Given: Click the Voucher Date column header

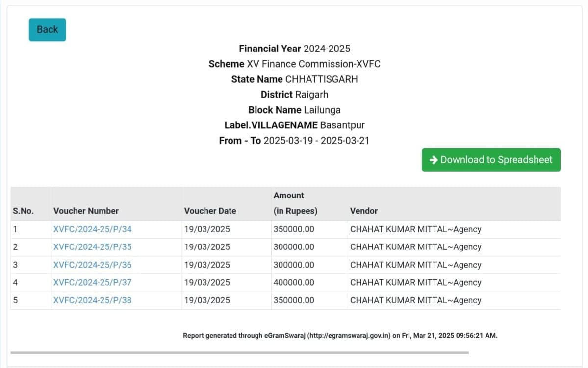Looking at the screenshot, I should click(210, 211).
